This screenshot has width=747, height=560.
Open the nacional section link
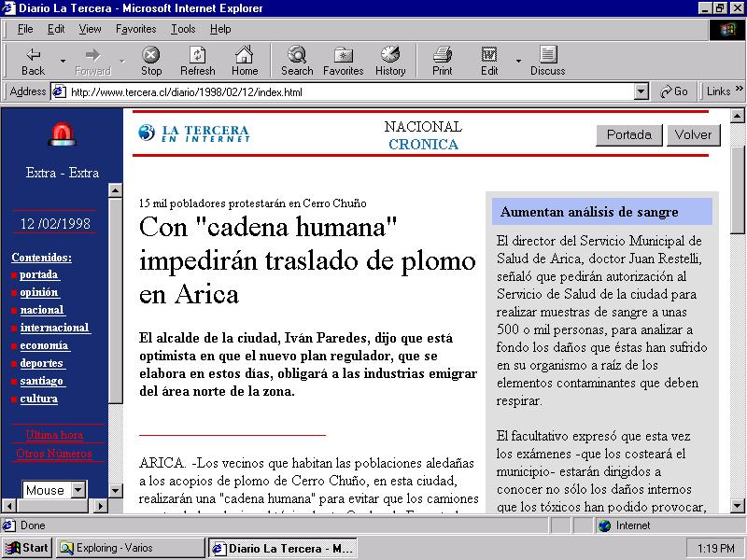[42, 310]
